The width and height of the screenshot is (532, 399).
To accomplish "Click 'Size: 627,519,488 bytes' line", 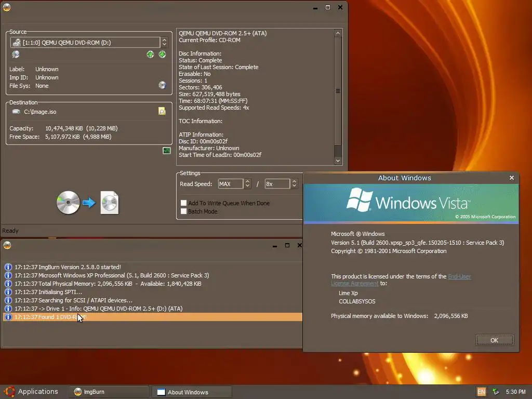I will 209,94.
